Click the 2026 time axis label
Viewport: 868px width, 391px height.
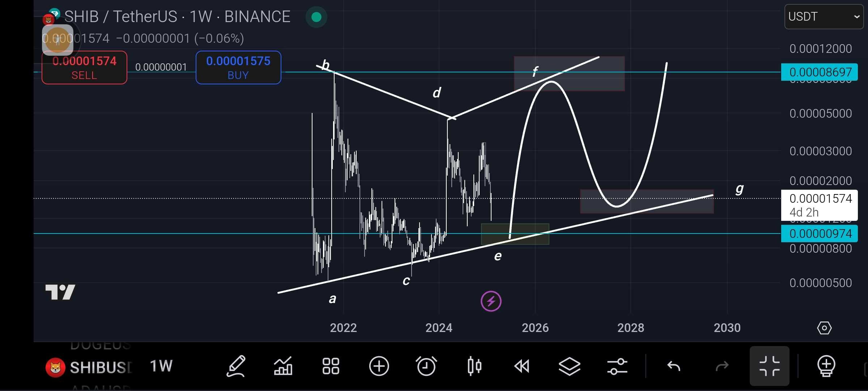535,328
